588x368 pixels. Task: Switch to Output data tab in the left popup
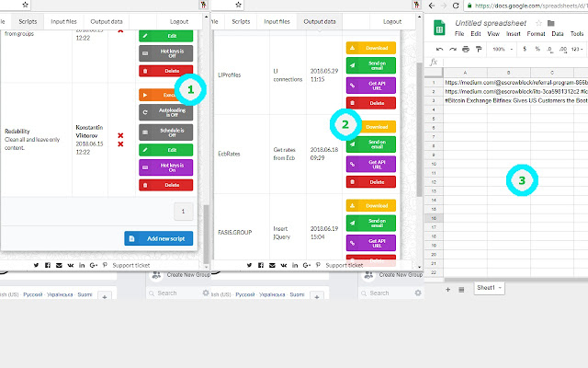(x=107, y=21)
